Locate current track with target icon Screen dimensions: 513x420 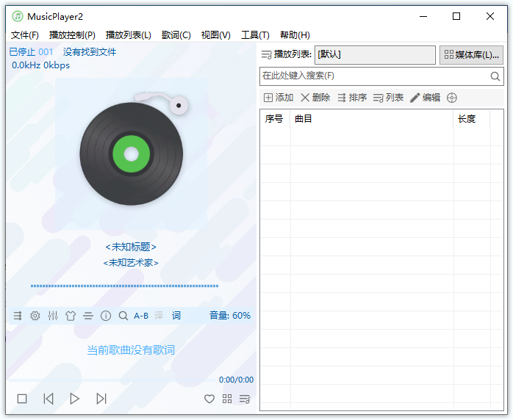pos(452,98)
